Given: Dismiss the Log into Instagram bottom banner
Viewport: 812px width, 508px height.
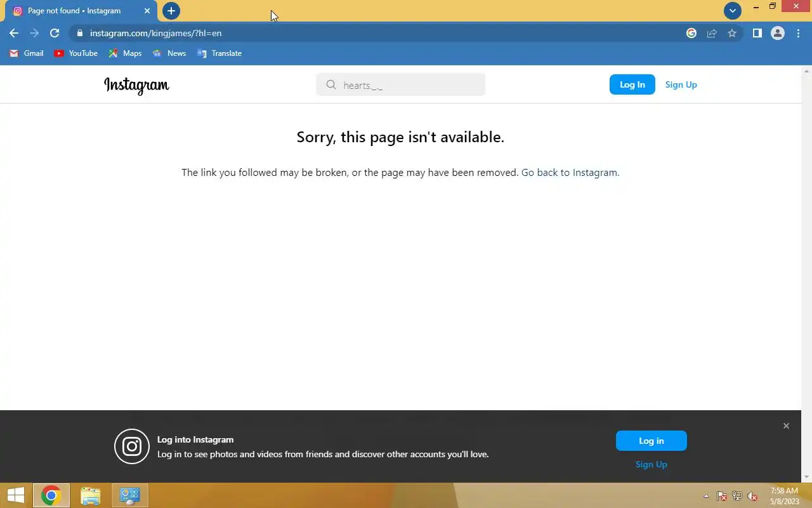Looking at the screenshot, I should point(786,426).
